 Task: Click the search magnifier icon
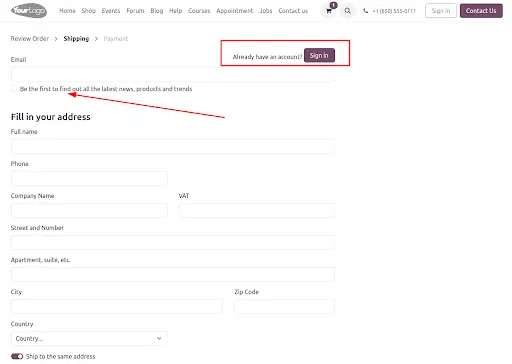pyautogui.click(x=347, y=11)
